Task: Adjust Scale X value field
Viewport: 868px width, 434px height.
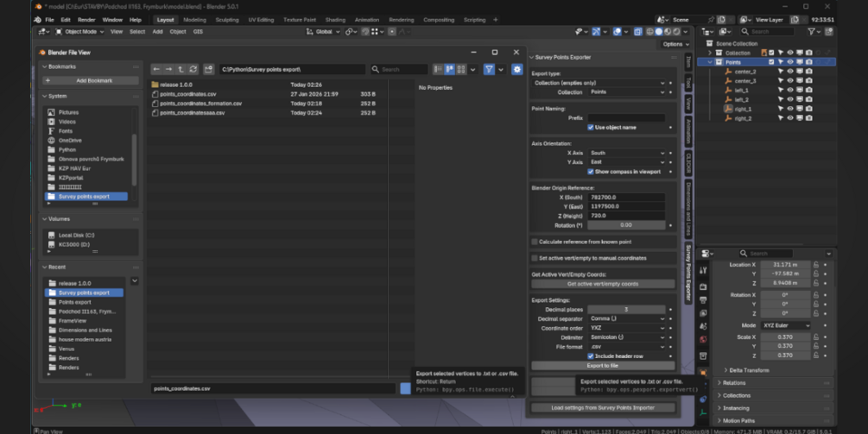Action: point(785,337)
